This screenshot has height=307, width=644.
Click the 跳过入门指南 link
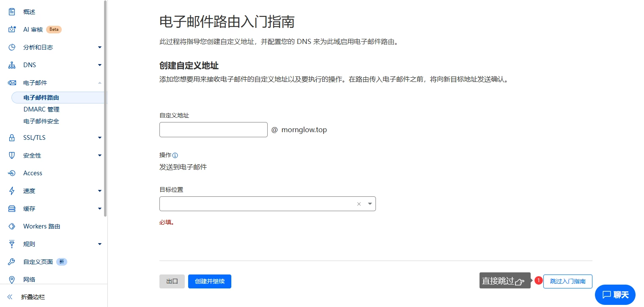[567, 281]
